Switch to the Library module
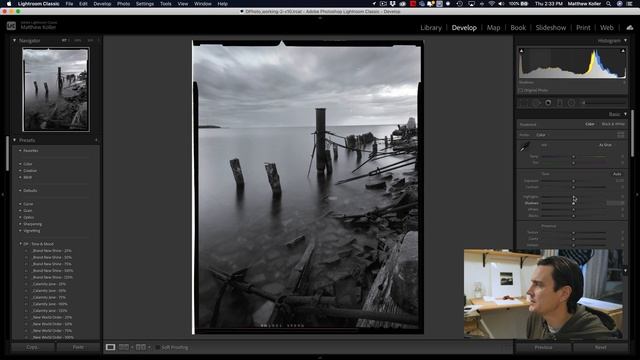 431,27
